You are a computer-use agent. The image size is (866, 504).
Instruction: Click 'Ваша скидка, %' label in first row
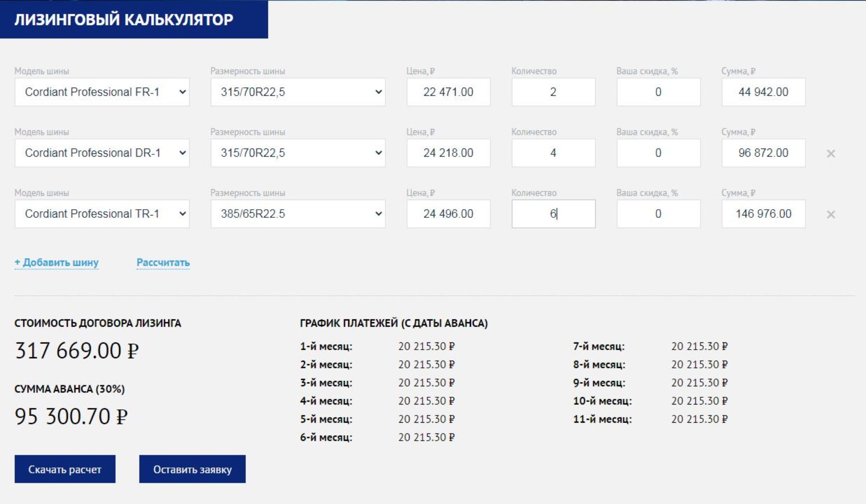click(647, 71)
